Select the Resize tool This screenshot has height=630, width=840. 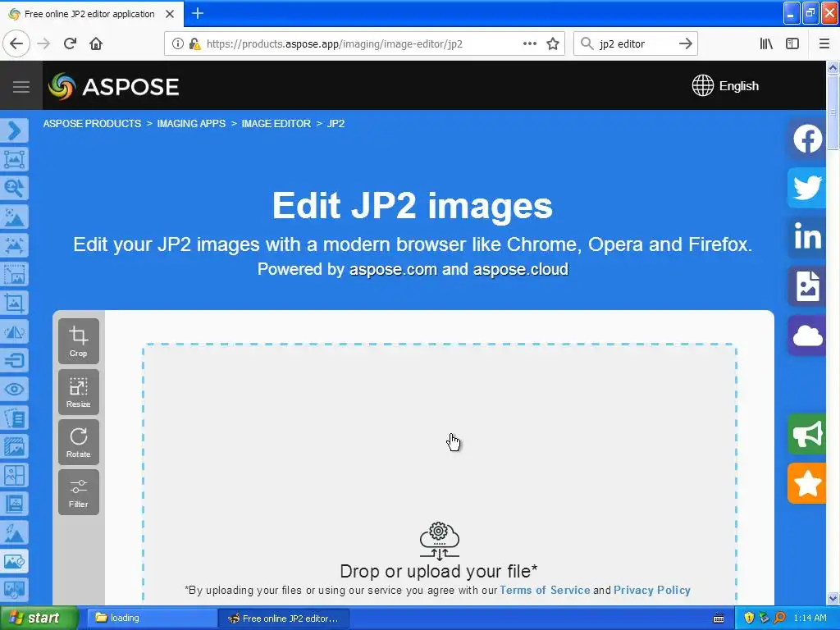click(x=78, y=391)
